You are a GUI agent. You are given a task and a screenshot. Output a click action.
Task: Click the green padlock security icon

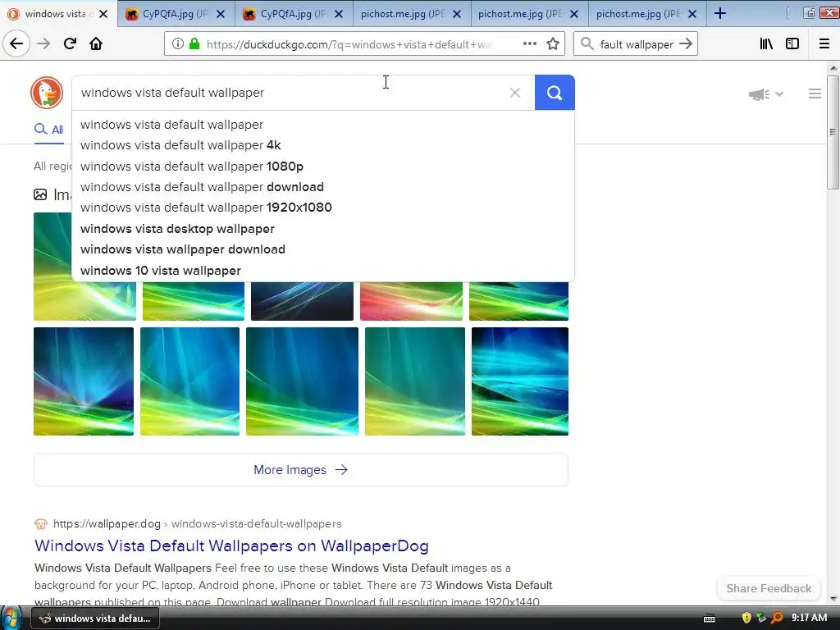(x=194, y=44)
